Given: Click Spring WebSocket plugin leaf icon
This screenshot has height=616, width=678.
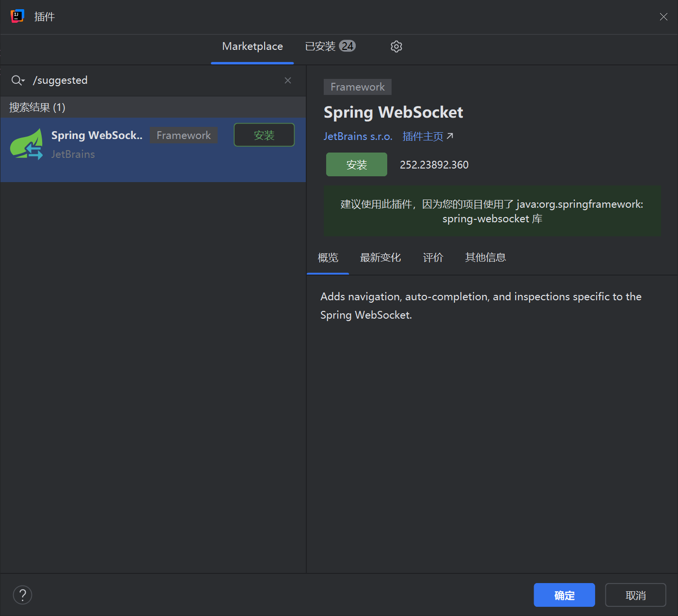Looking at the screenshot, I should point(27,144).
